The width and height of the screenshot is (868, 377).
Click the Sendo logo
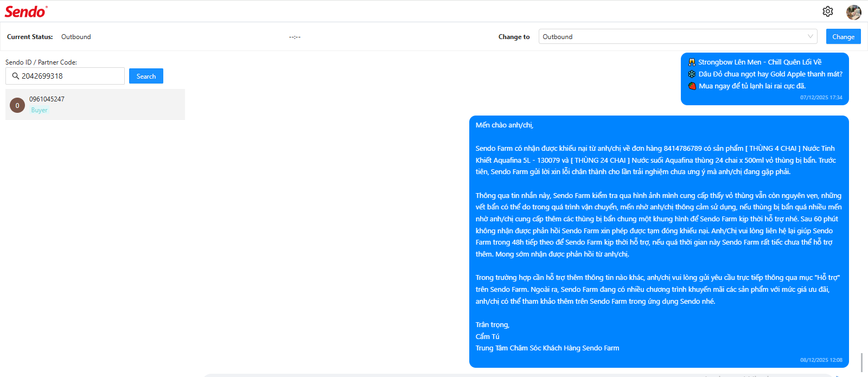[x=26, y=11]
